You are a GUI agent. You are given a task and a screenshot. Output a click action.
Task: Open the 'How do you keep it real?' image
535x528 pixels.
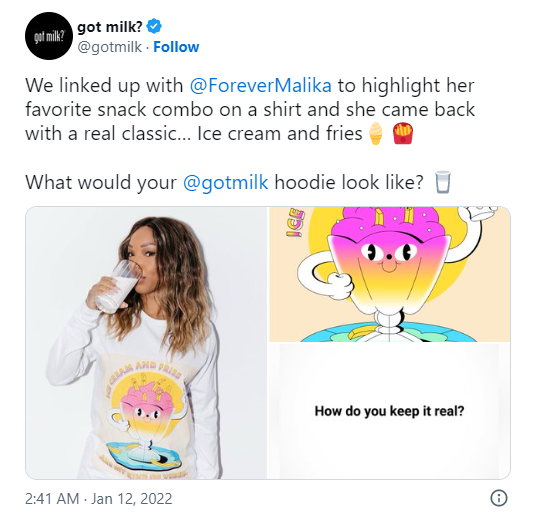point(390,411)
